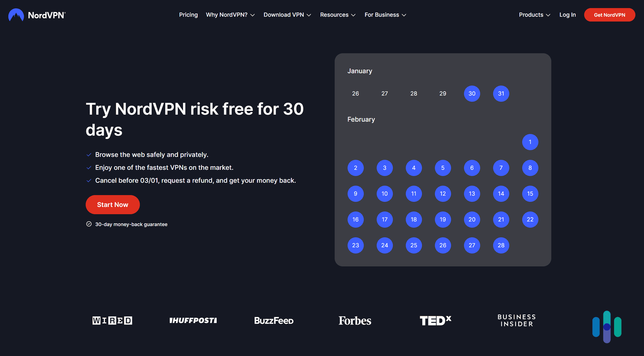Expand the Download VPN dropdown menu

pyautogui.click(x=288, y=15)
